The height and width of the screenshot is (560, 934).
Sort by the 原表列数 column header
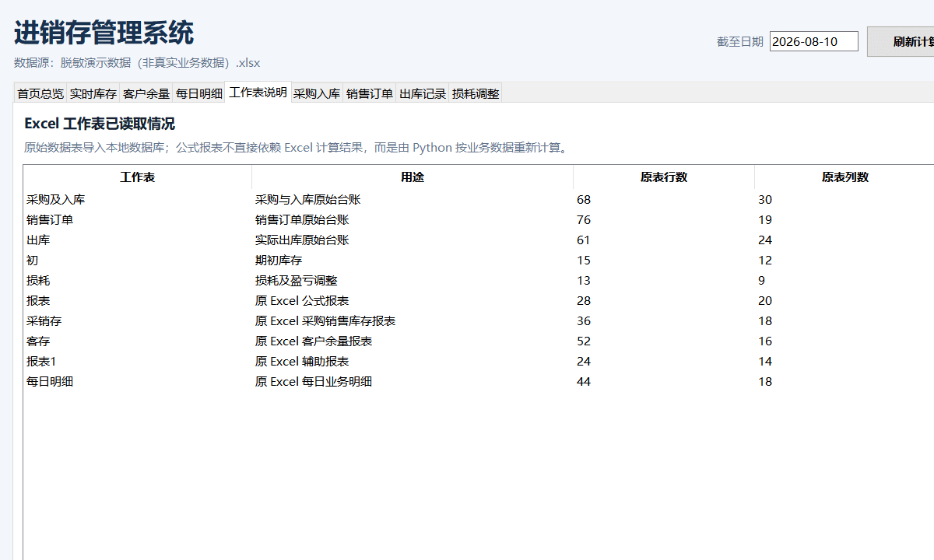(844, 177)
